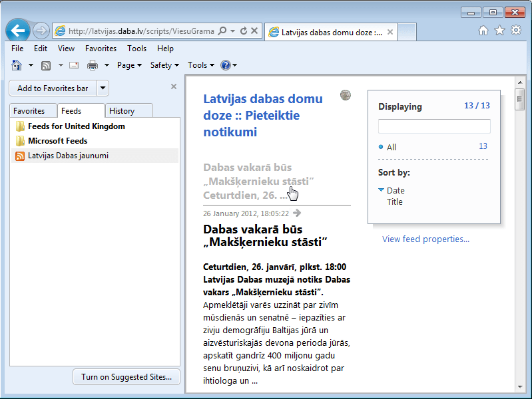
Task: Sort feed items by Title
Action: pyautogui.click(x=395, y=201)
